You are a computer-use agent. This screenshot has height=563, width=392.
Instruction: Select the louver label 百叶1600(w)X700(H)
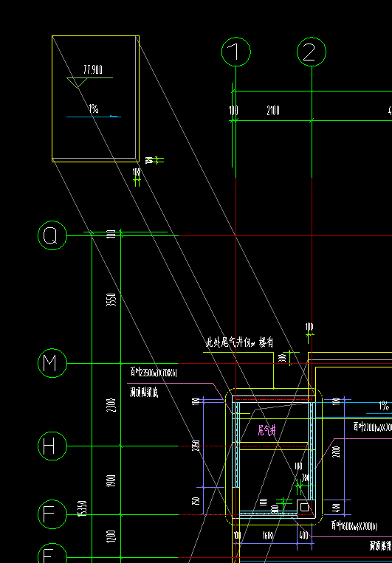click(x=354, y=526)
